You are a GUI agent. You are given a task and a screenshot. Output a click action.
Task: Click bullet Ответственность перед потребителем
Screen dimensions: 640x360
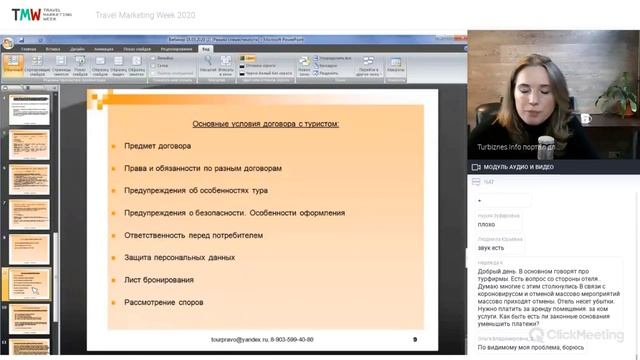[193, 235]
